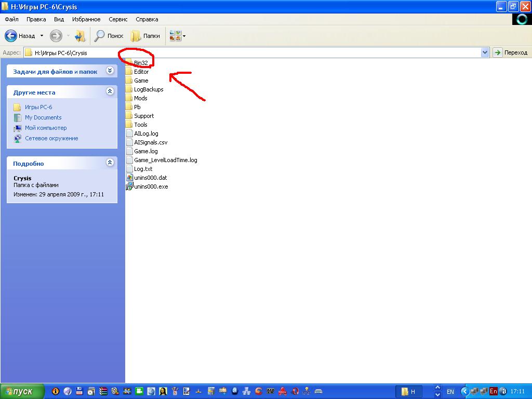Select the Support folder

[x=140, y=116]
